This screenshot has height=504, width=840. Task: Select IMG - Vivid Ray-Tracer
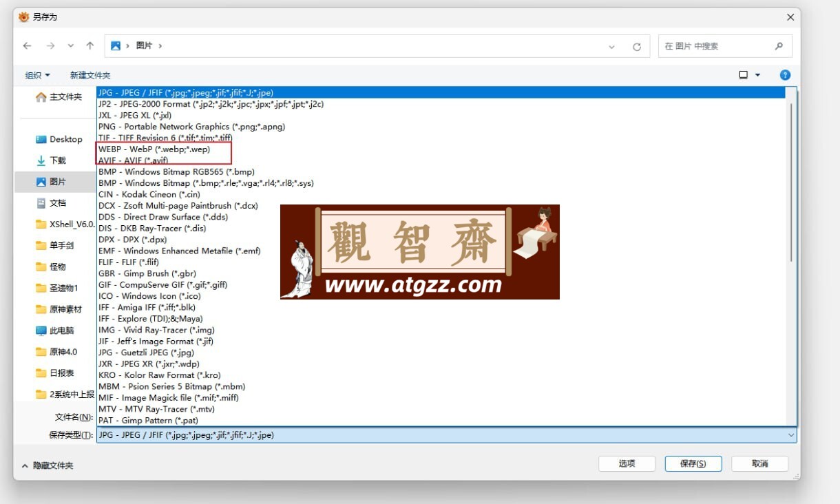tap(441, 330)
